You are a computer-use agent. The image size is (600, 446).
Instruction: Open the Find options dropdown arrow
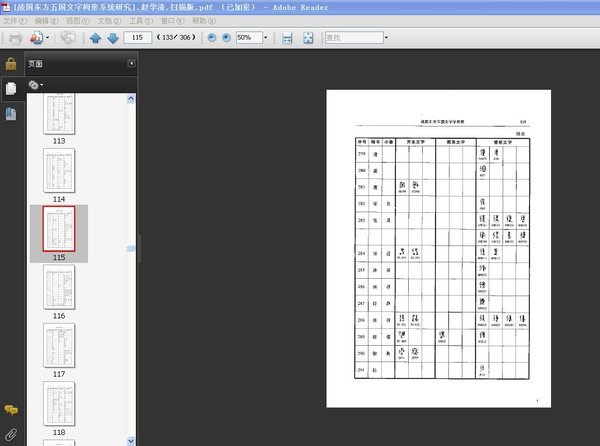(x=386, y=37)
